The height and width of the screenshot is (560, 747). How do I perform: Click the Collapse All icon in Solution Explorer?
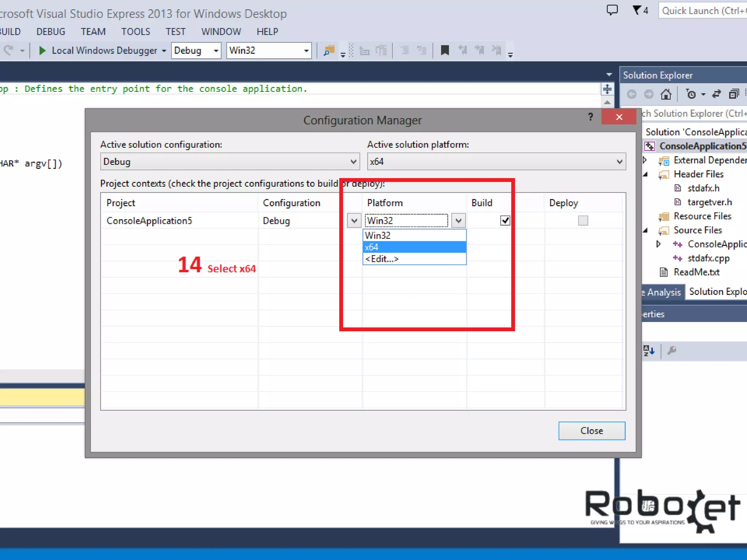click(x=734, y=94)
